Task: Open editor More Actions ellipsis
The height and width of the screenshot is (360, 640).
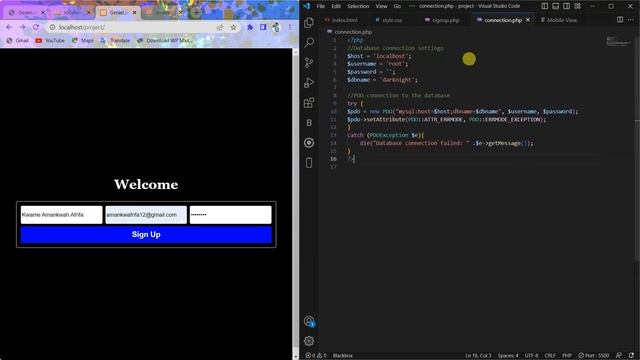Action: [x=631, y=20]
